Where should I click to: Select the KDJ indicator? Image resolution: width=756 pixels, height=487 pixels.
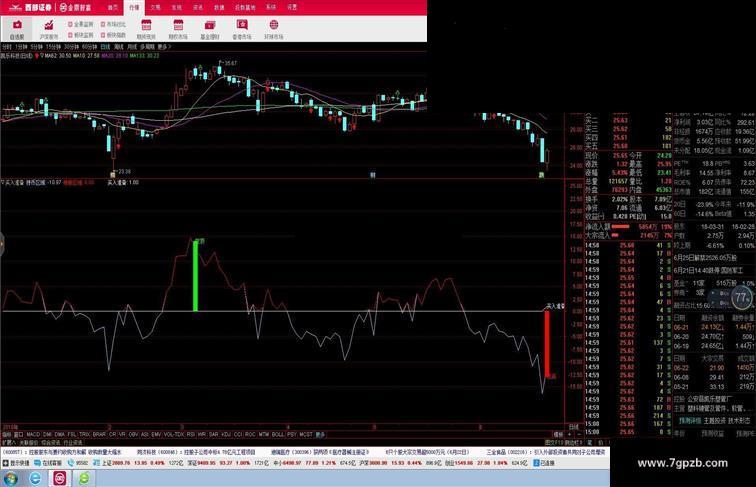pyautogui.click(x=225, y=434)
